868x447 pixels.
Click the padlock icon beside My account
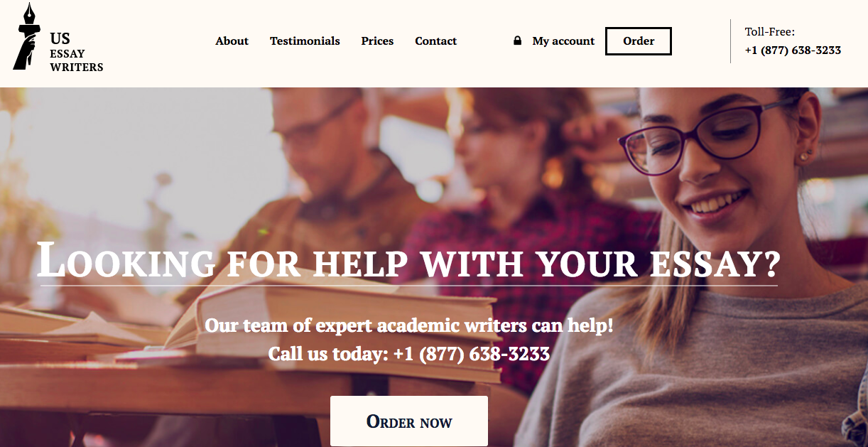click(517, 41)
